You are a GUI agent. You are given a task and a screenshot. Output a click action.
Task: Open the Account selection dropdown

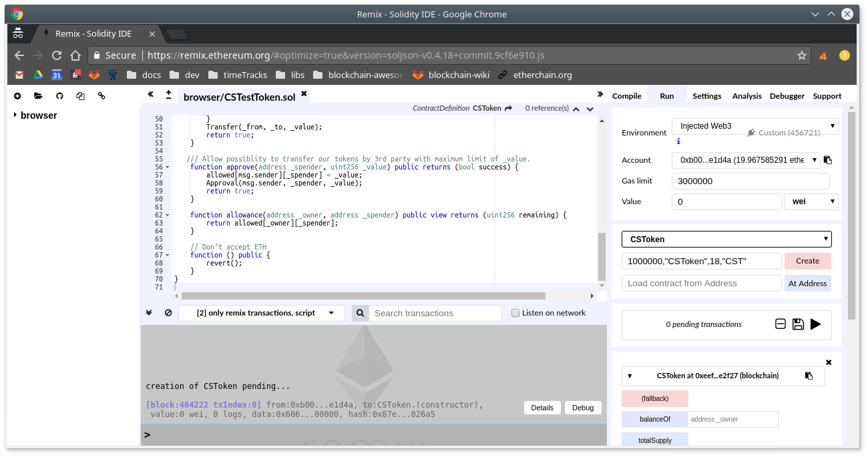746,160
